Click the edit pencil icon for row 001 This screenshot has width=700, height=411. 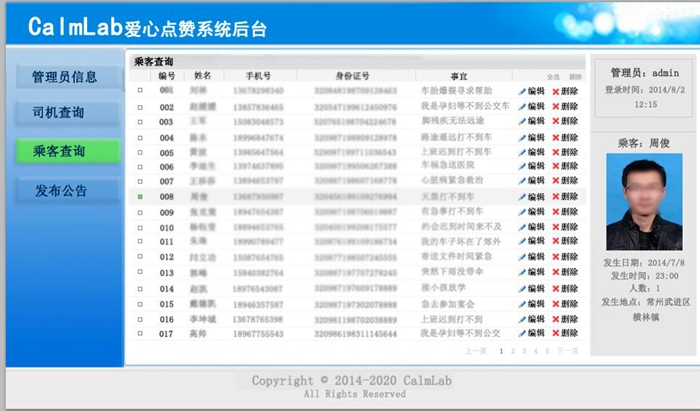click(x=522, y=91)
